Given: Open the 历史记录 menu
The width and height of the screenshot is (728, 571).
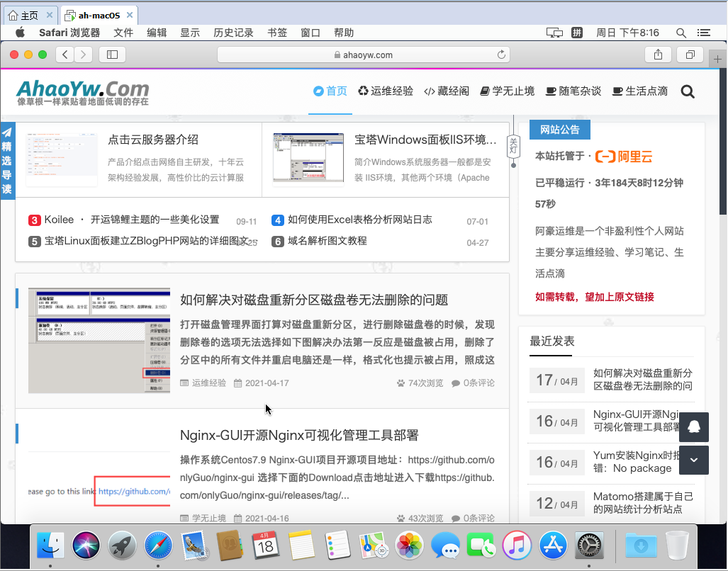Looking at the screenshot, I should (x=233, y=33).
